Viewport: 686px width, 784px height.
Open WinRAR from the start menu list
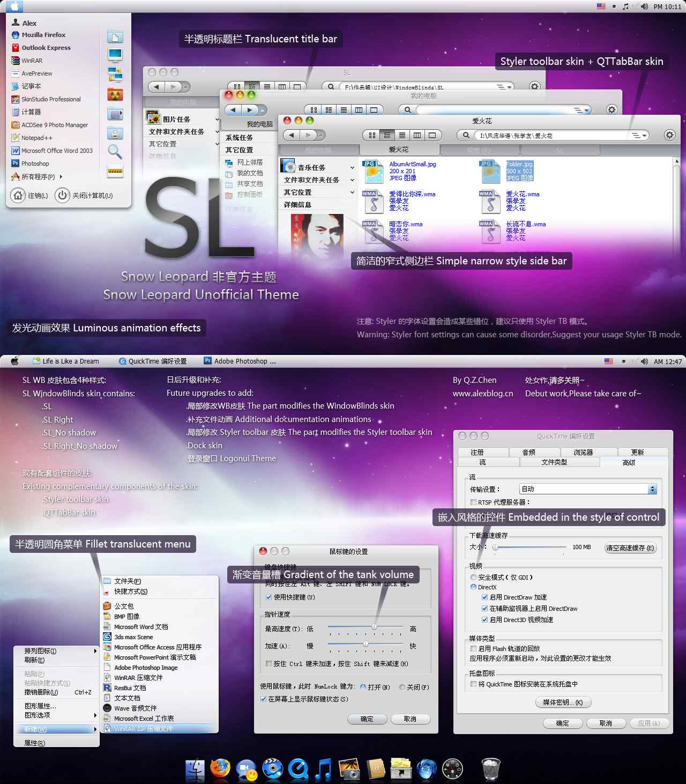(27, 61)
